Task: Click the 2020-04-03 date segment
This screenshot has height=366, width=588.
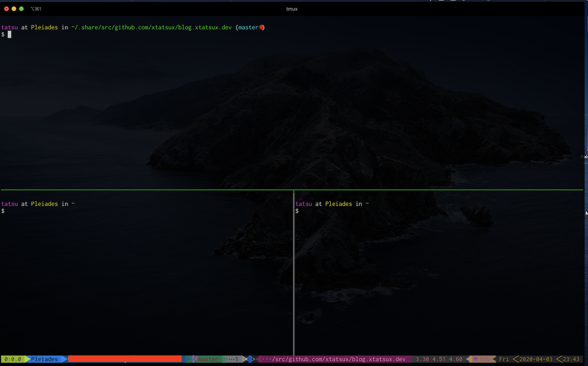Action: [x=536, y=359]
